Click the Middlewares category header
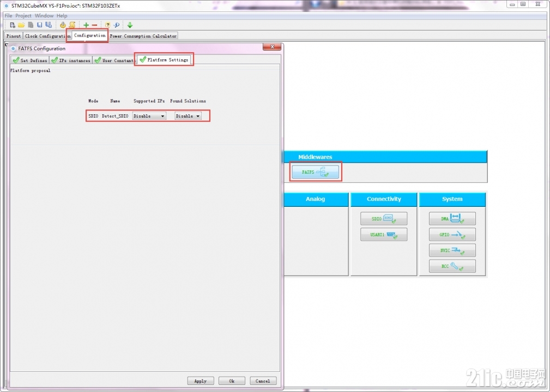Screen dimensions: 550x392 point(385,157)
